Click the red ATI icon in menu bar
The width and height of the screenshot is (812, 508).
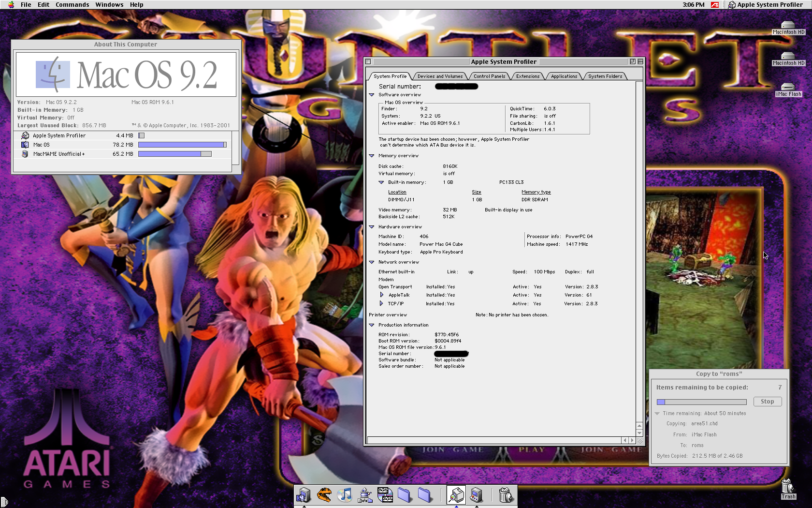[715, 4]
